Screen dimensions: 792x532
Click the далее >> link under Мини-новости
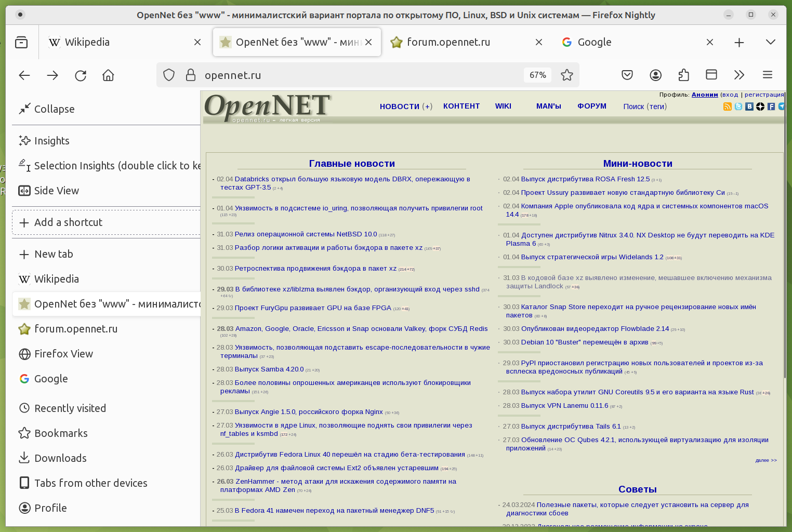(766, 460)
